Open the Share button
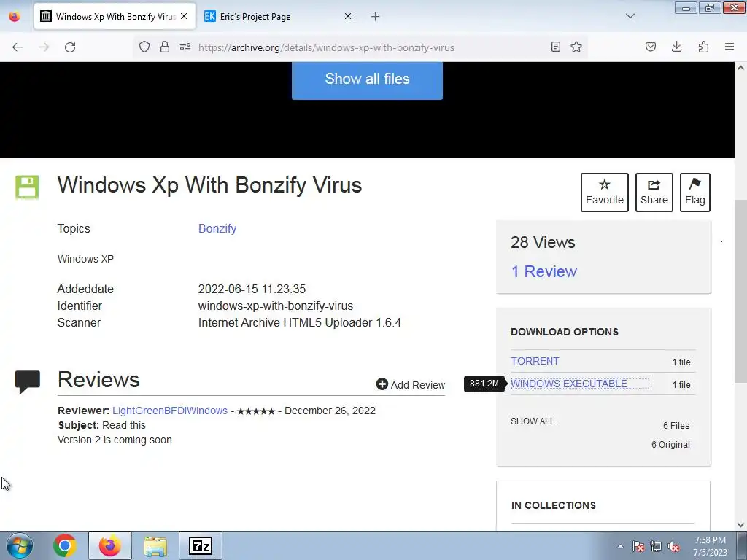The image size is (747, 560). 654,192
